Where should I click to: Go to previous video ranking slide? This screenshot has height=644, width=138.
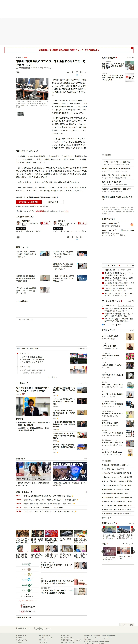[103, 530]
